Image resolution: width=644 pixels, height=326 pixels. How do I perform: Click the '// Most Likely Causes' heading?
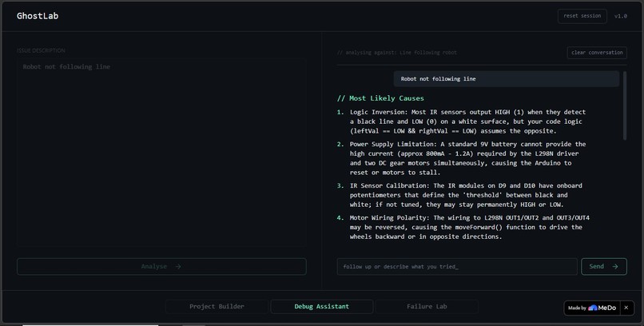380,98
